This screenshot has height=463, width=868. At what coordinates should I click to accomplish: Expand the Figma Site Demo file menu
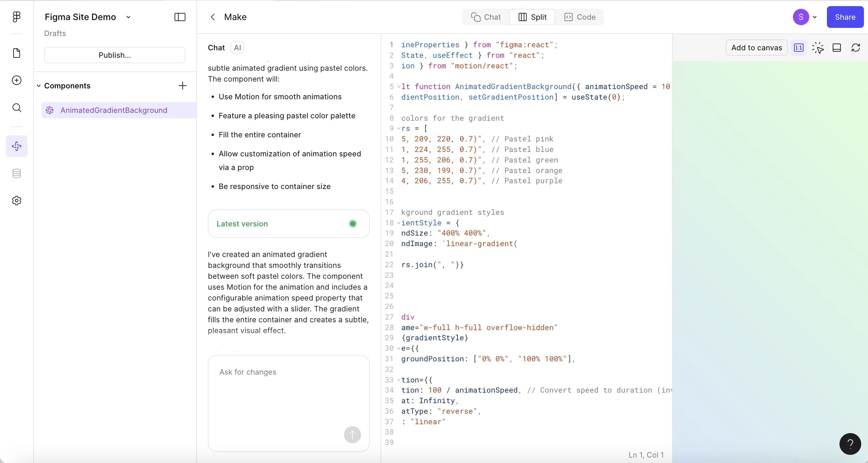128,17
